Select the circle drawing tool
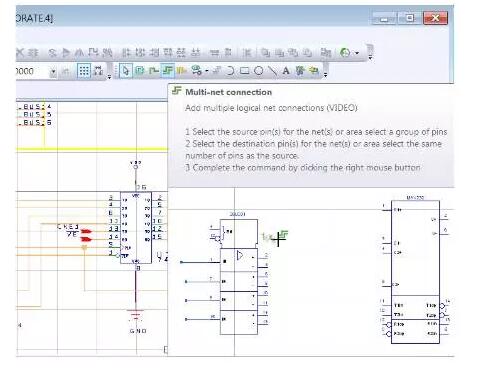This screenshot has width=484, height=377. point(259,71)
